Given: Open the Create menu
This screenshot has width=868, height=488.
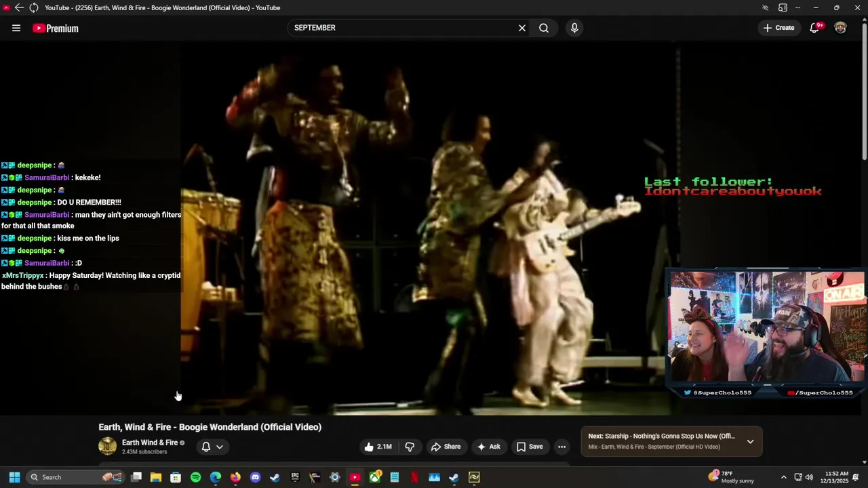Looking at the screenshot, I should pos(778,28).
